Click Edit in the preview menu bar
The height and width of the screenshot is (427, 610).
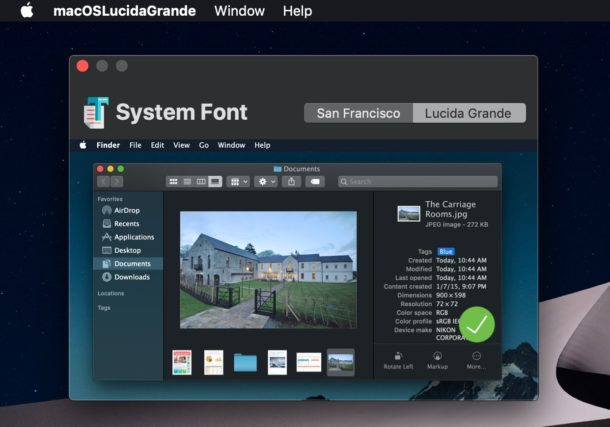(x=158, y=145)
